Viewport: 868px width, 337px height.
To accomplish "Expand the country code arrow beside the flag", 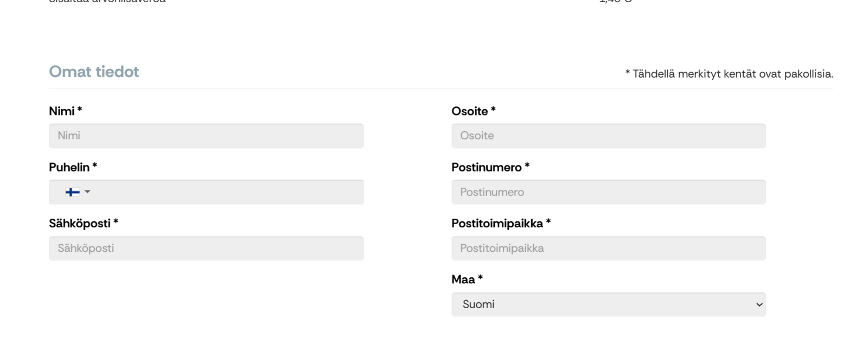I will click(87, 192).
